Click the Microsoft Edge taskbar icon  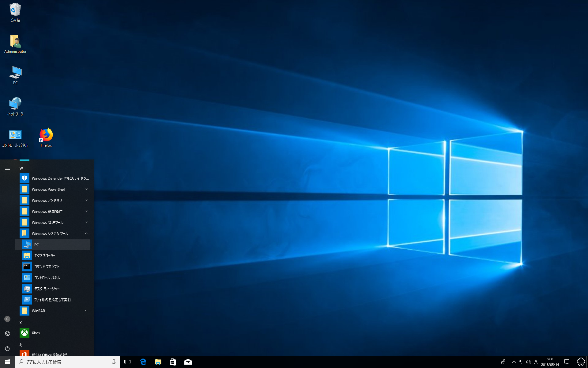pyautogui.click(x=143, y=362)
